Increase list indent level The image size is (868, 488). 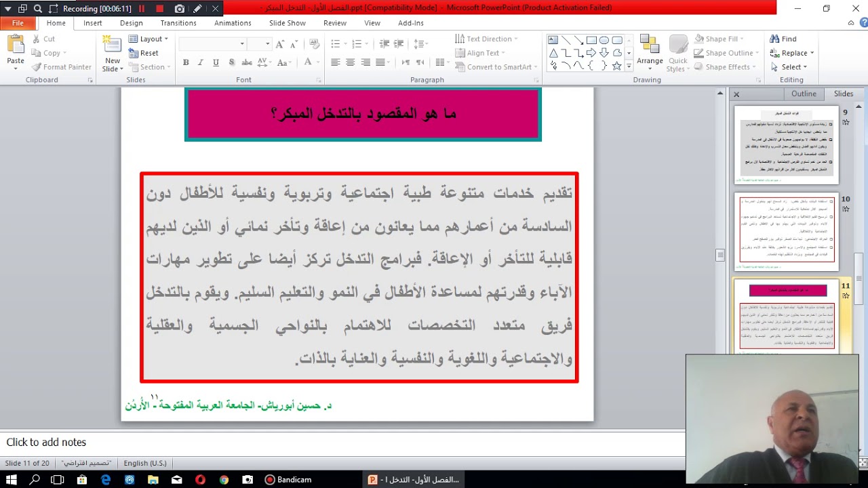click(400, 44)
